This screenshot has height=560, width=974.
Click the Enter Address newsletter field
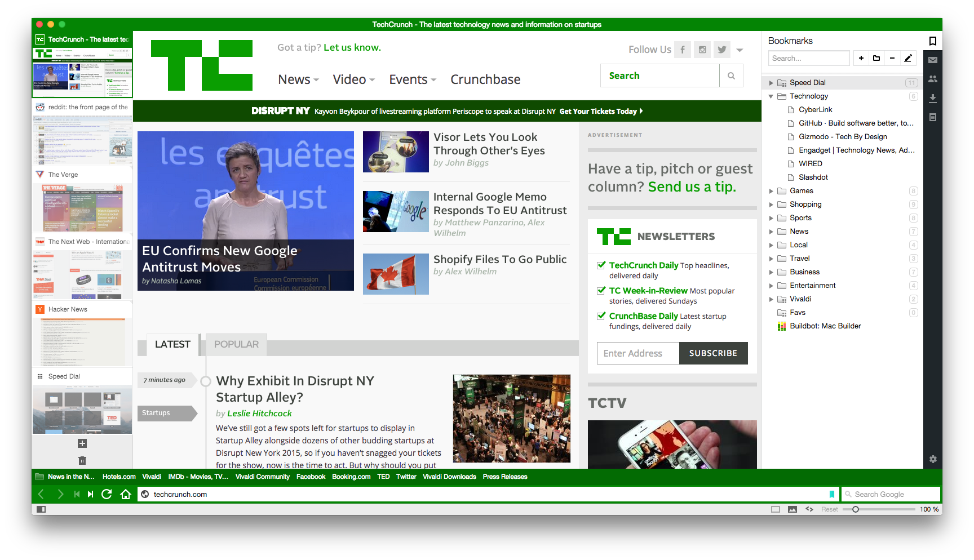coord(638,353)
